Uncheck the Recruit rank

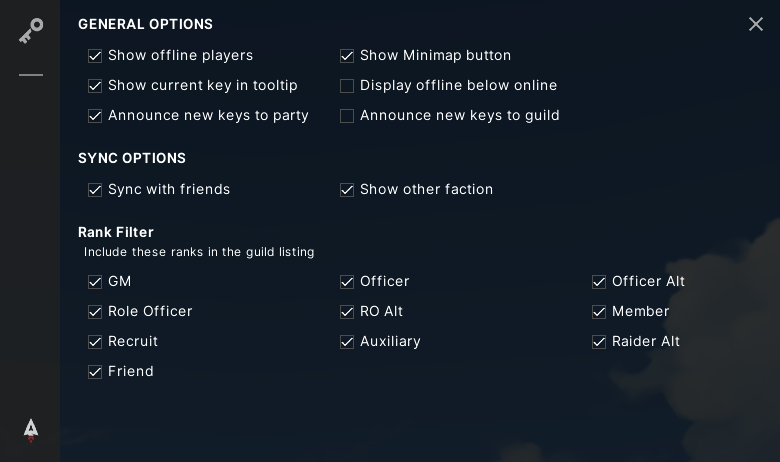tap(95, 342)
